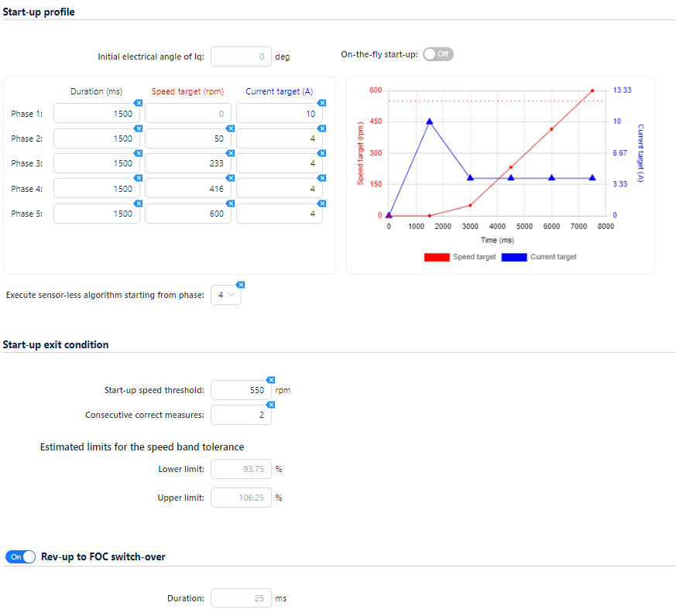Click the red speed point at 600 rpm
Viewport: 676px width, 616px height.
tap(592, 91)
